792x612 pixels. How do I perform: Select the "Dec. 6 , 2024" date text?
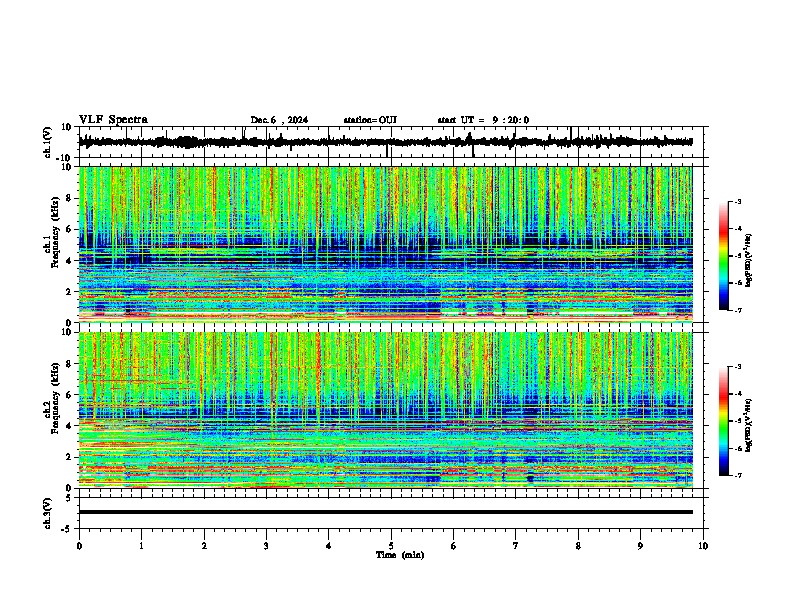pos(279,120)
